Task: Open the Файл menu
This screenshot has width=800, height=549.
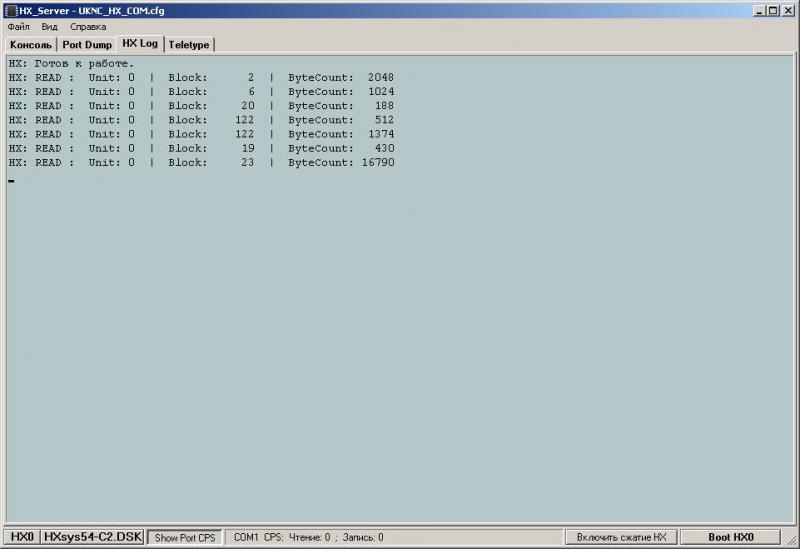Action: tap(18, 27)
